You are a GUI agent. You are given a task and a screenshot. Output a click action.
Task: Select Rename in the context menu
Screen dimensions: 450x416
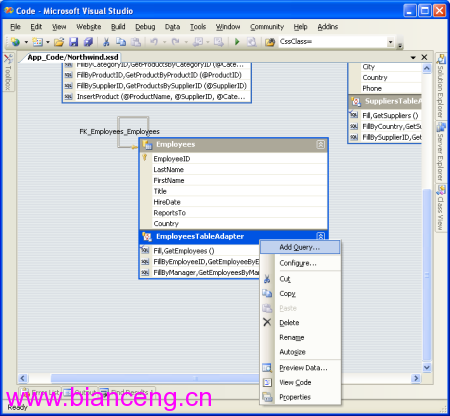[300, 337]
